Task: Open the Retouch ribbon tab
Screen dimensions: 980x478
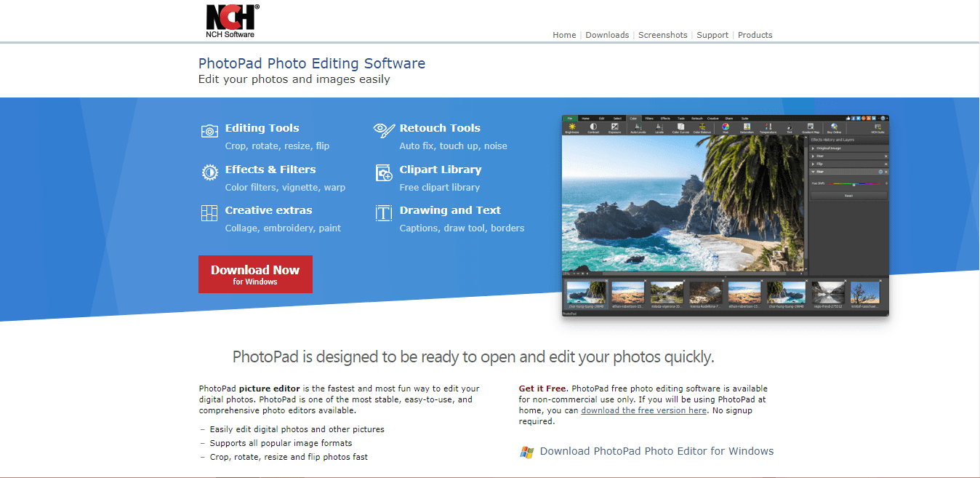Action: click(696, 118)
